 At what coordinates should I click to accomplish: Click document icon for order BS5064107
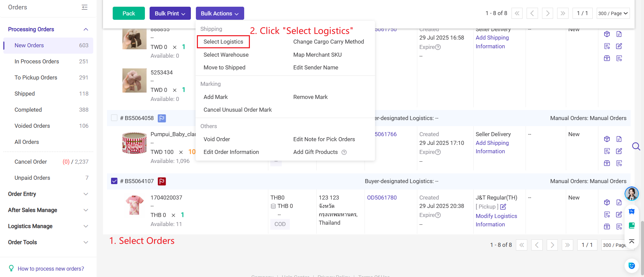click(619, 202)
